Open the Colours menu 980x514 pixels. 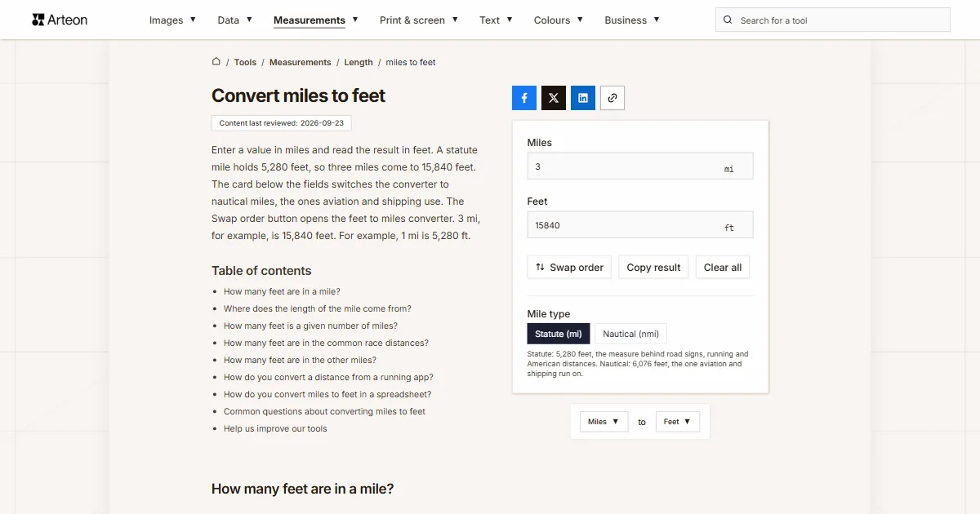pyautogui.click(x=559, y=20)
